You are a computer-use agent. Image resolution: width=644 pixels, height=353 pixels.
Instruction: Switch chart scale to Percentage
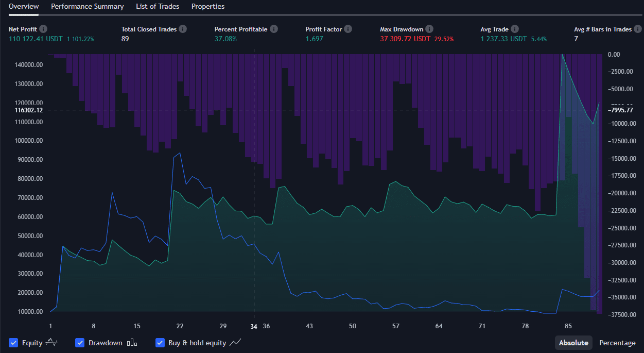click(x=617, y=343)
